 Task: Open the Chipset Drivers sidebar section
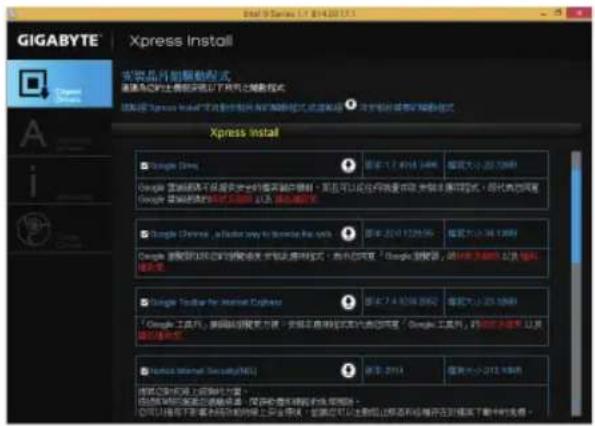point(60,83)
